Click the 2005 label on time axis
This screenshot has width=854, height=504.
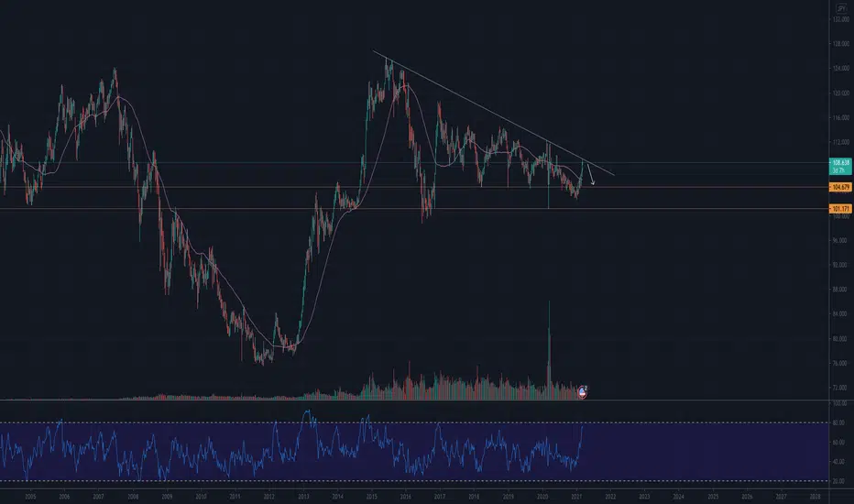[30, 497]
